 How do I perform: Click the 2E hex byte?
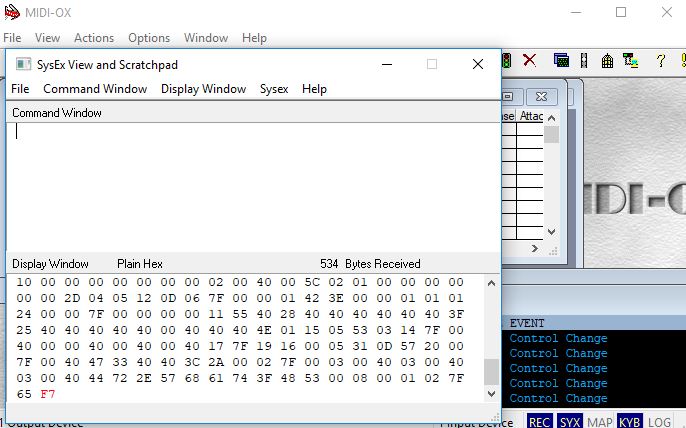tap(144, 379)
